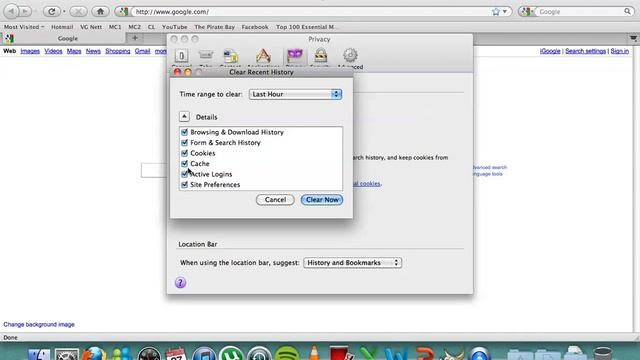Open the Hotmail bookmark
This screenshot has width=640, height=360.
pos(62,27)
